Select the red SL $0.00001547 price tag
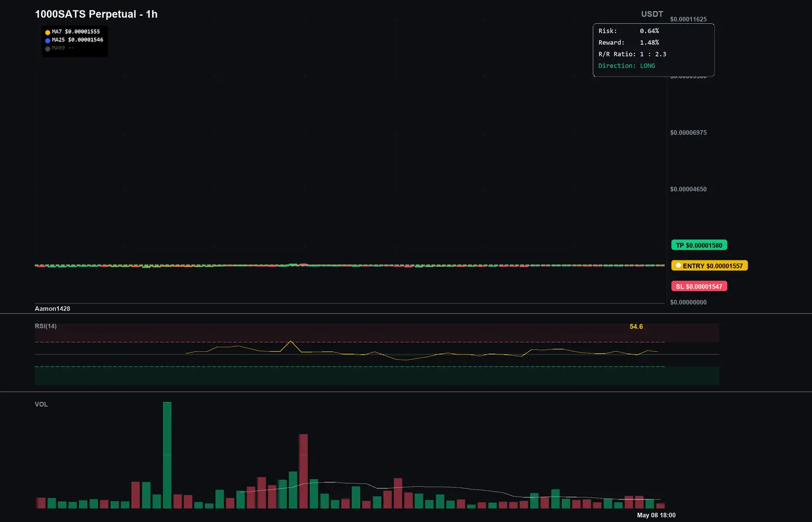Viewport: 812px width, 522px height. click(x=699, y=287)
